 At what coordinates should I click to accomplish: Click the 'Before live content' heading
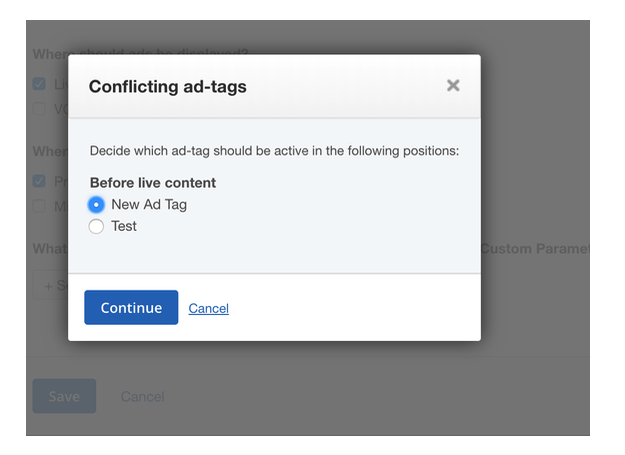[153, 182]
